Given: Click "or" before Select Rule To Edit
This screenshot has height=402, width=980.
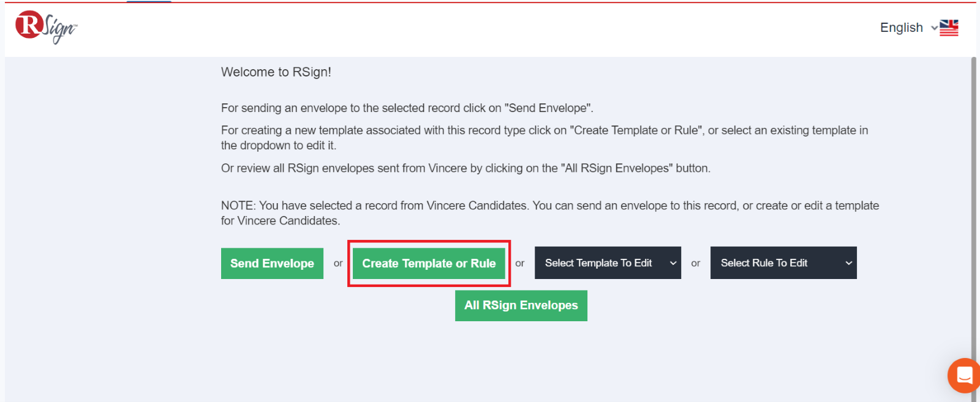Looking at the screenshot, I should click(x=696, y=264).
